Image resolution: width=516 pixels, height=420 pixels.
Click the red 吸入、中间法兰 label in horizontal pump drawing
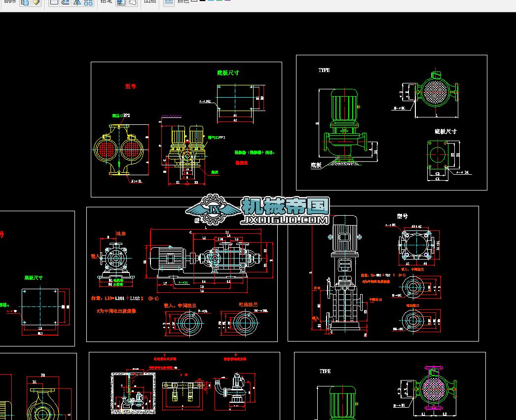click(180, 305)
